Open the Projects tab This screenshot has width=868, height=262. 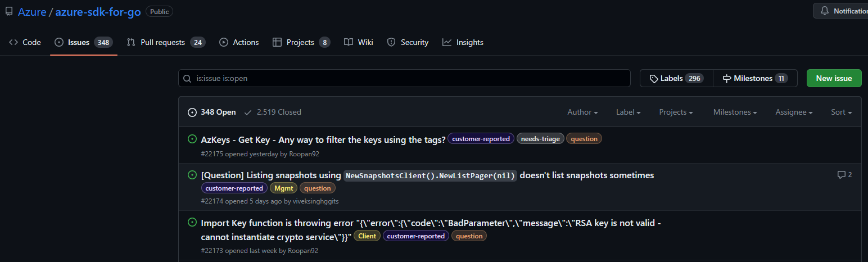301,42
